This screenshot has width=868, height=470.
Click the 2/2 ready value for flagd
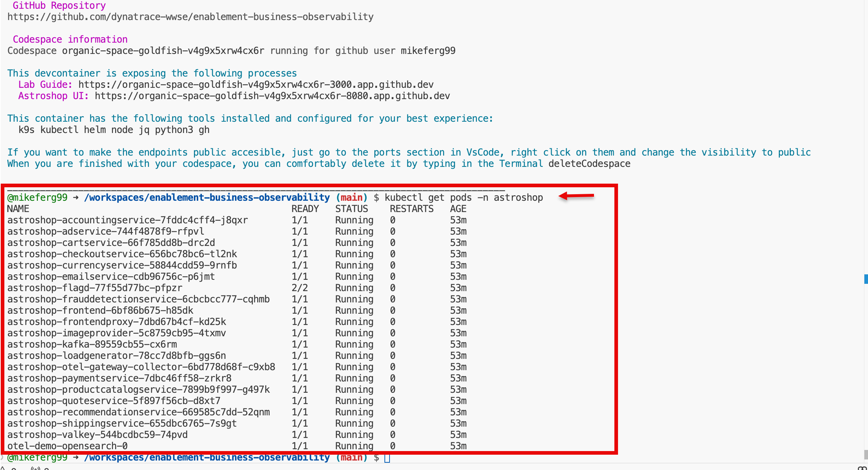point(300,288)
